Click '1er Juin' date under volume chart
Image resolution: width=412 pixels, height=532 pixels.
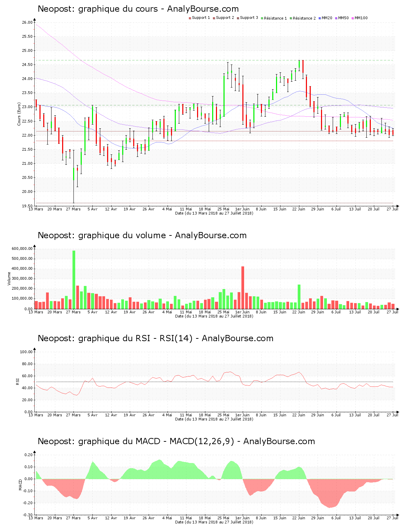coord(242,312)
